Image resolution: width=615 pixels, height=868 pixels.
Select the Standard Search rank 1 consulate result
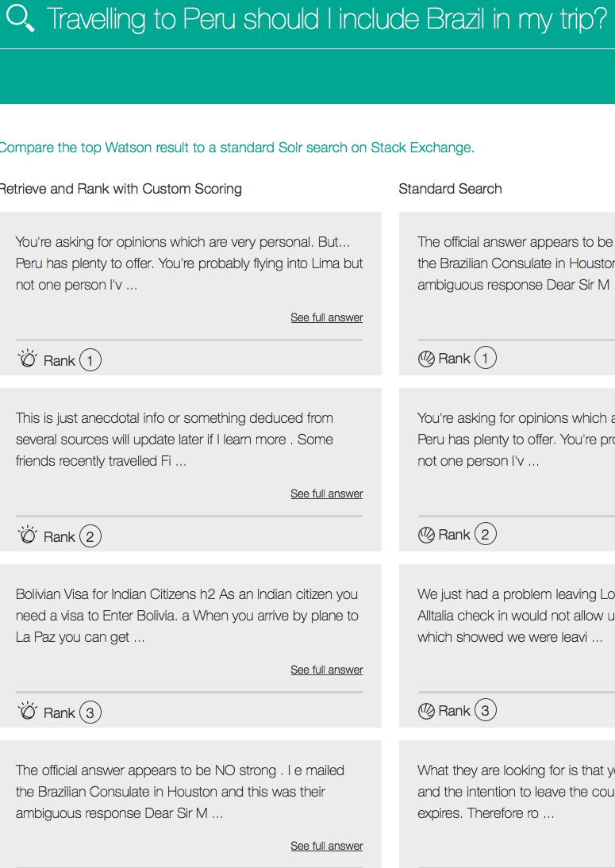(507, 294)
